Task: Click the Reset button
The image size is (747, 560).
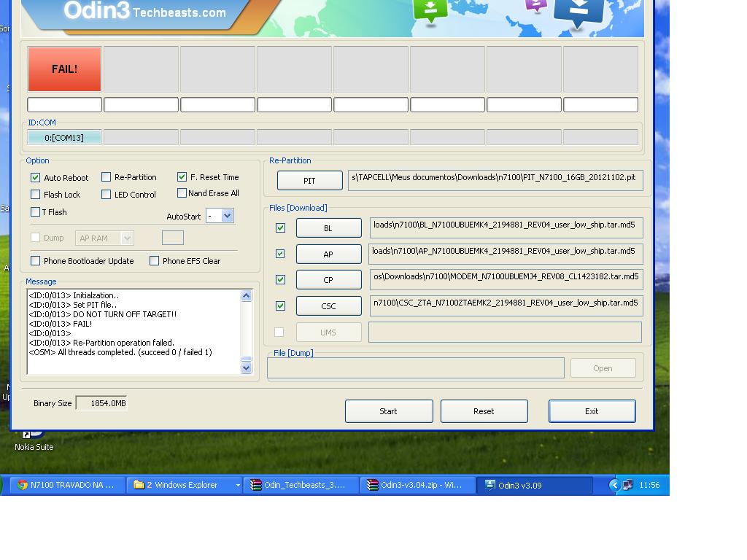Action: point(484,411)
